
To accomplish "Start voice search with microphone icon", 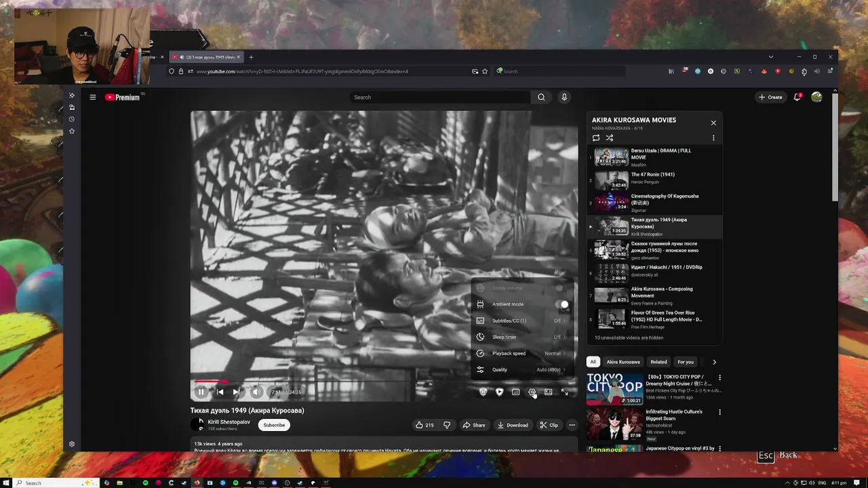I will tap(564, 97).
